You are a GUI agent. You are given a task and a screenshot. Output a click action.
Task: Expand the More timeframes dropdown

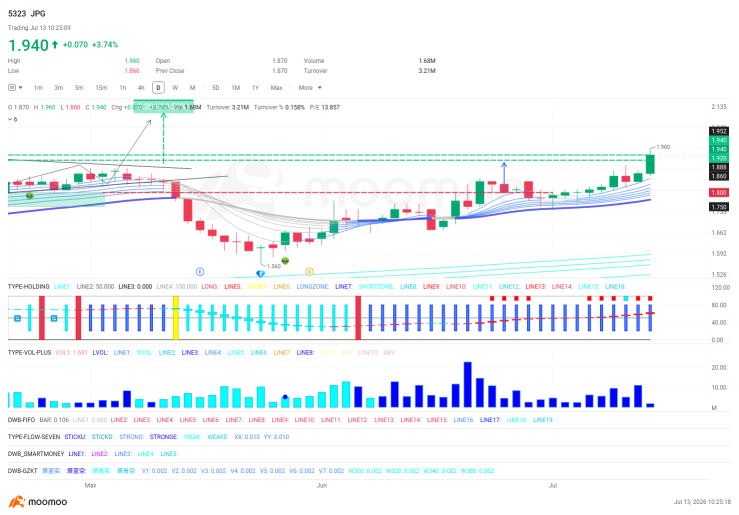(310, 88)
